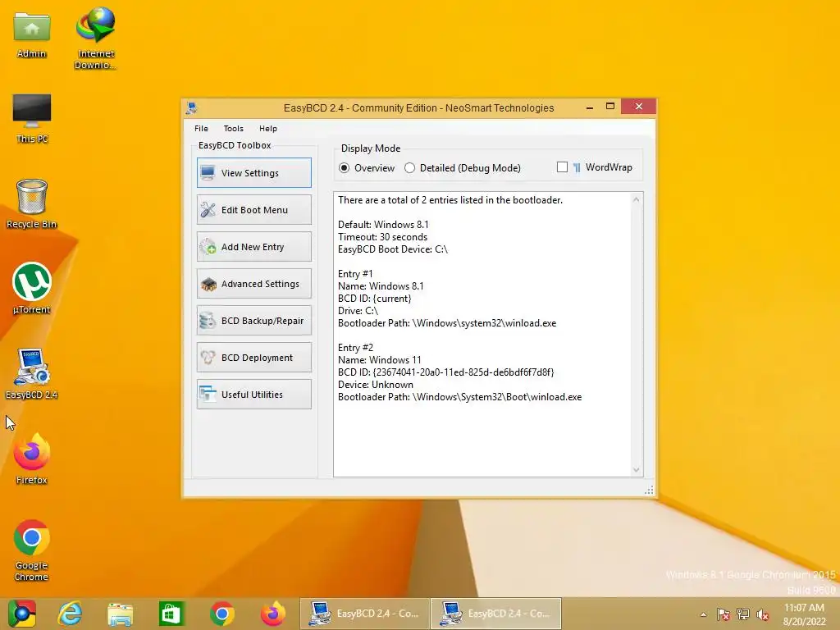Click the 'BCD ID: {current}' line
The width and height of the screenshot is (840, 630).
[374, 299]
